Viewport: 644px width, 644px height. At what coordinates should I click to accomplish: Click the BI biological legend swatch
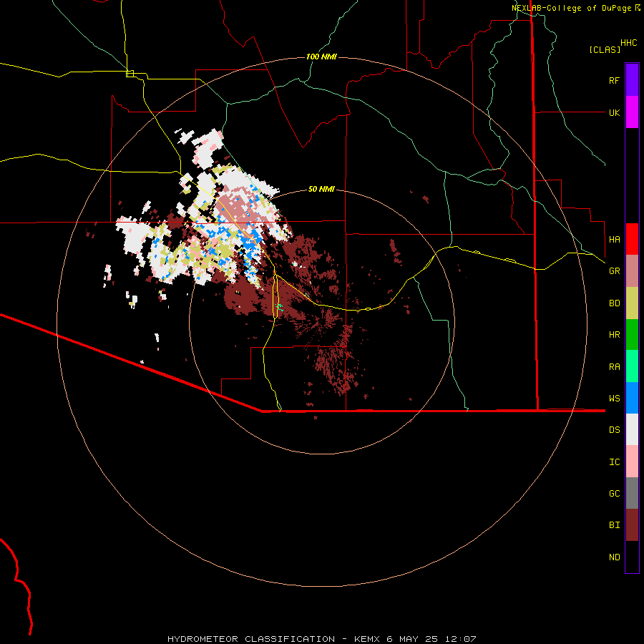click(x=632, y=525)
